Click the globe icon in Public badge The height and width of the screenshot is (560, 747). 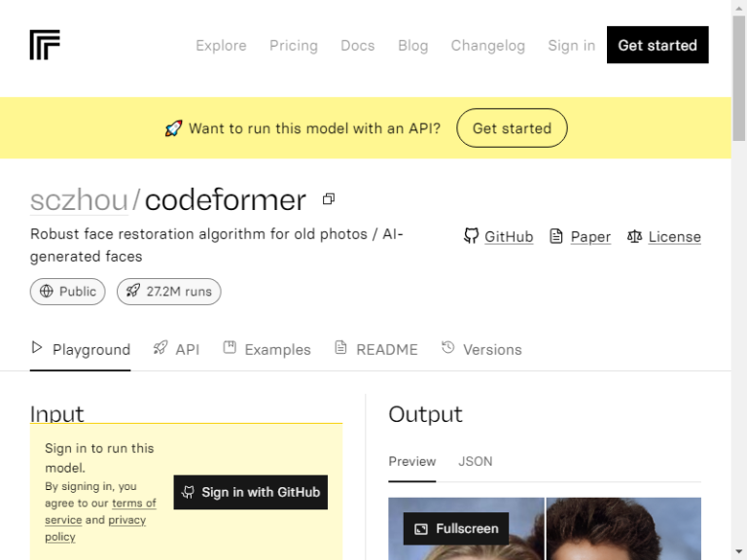[47, 291]
